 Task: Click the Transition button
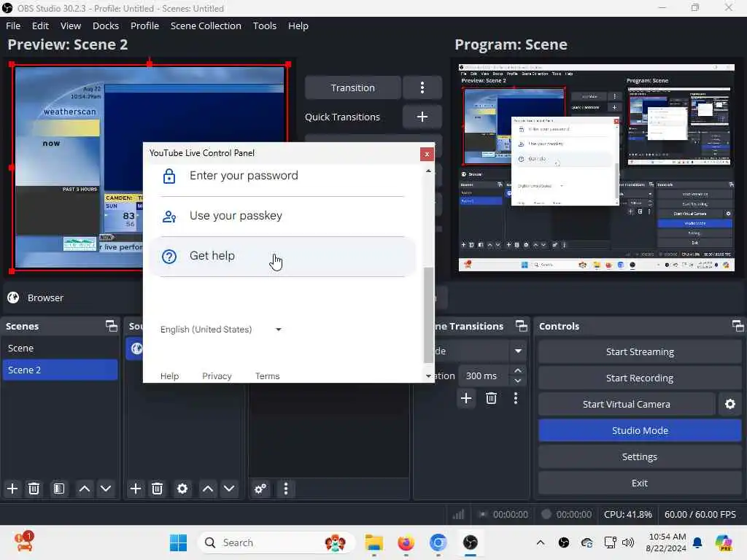tap(353, 87)
